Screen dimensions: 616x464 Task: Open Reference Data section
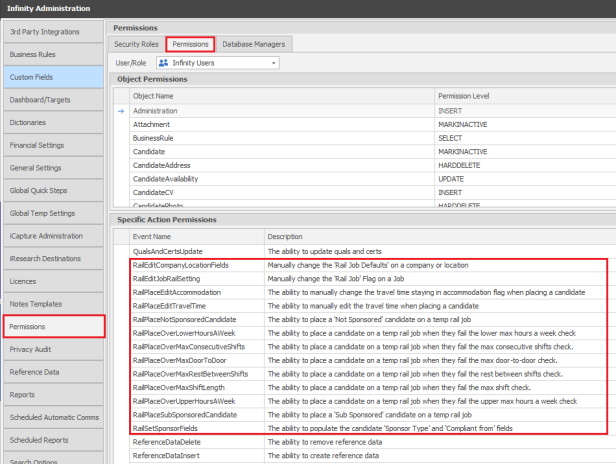click(x=53, y=372)
